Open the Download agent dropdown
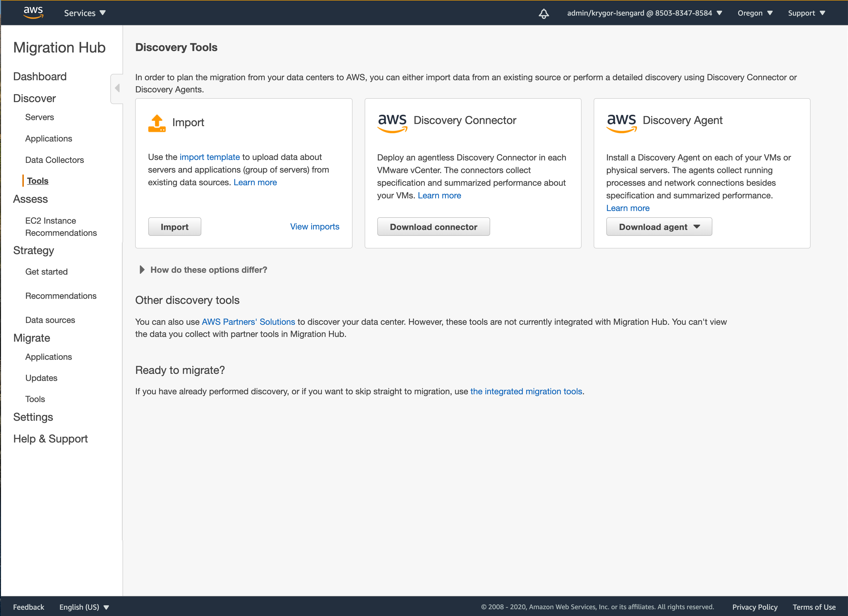 pos(659,227)
